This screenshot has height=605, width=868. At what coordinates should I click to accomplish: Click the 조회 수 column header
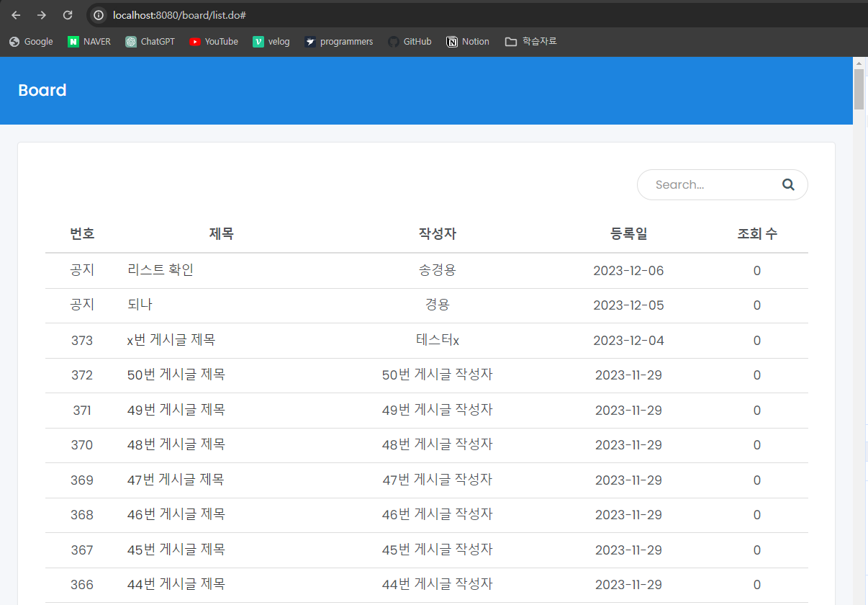tap(757, 234)
